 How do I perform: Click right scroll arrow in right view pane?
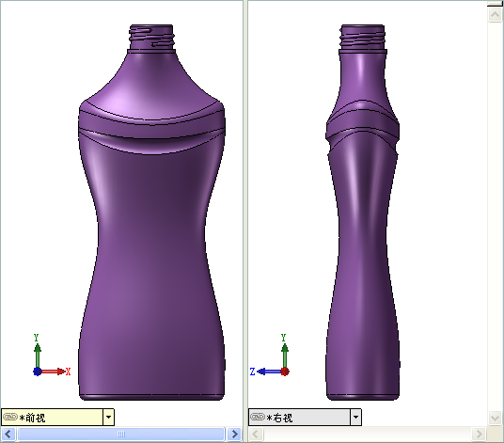[479, 435]
